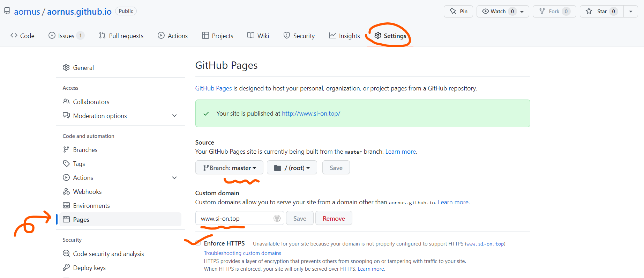Open the Code tab
This screenshot has height=278, width=644.
click(x=23, y=36)
